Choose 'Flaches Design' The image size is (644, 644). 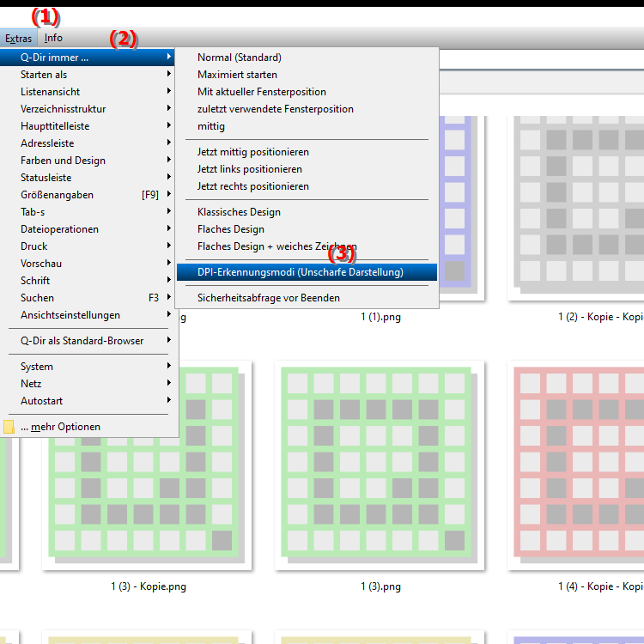pos(307,229)
